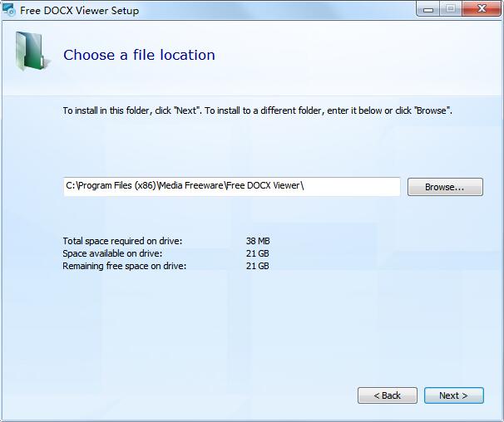The height and width of the screenshot is (422, 504).
Task: Click the green folder icon
Action: (x=32, y=52)
